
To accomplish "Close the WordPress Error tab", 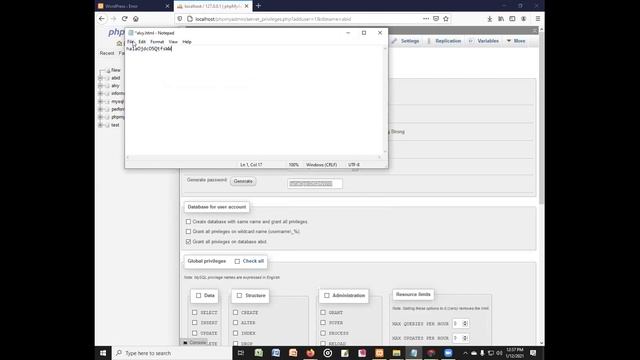I will 167,6.
